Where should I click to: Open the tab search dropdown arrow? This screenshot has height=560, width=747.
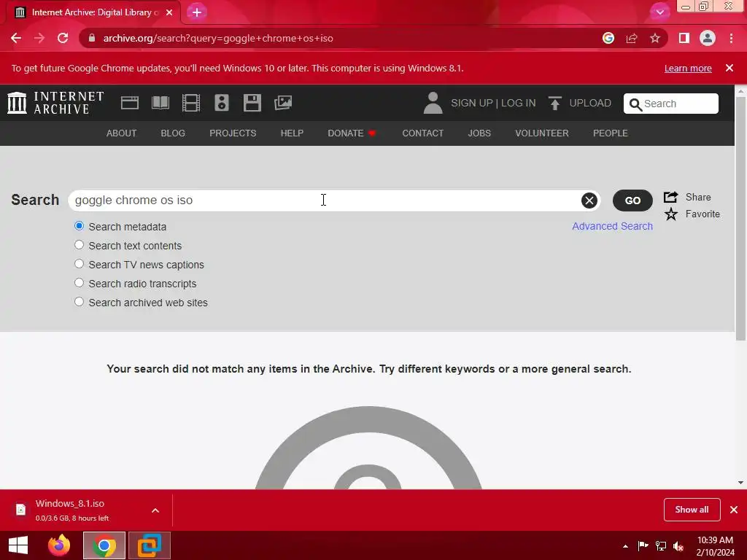[x=659, y=12]
